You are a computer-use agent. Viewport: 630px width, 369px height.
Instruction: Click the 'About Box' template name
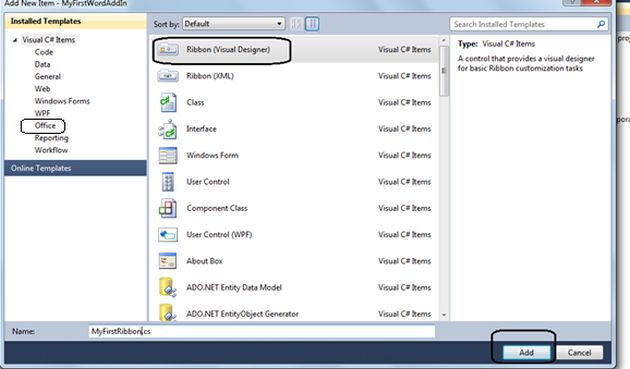click(204, 261)
